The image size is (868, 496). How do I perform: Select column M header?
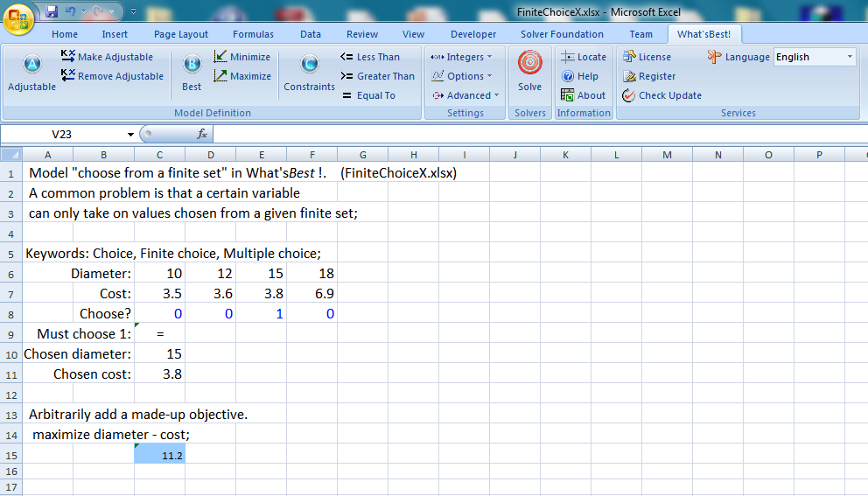[x=667, y=155]
